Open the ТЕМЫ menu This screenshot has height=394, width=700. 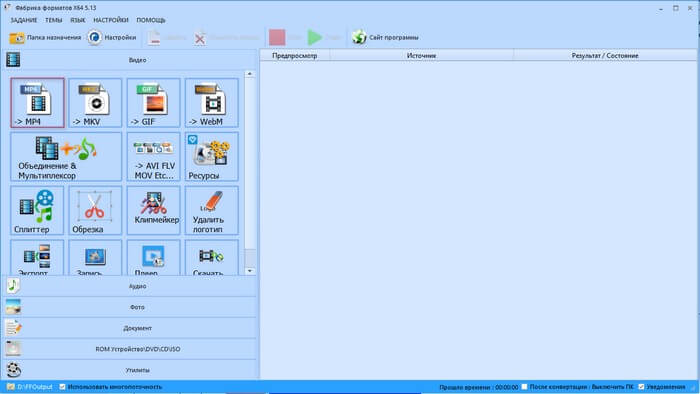click(54, 20)
